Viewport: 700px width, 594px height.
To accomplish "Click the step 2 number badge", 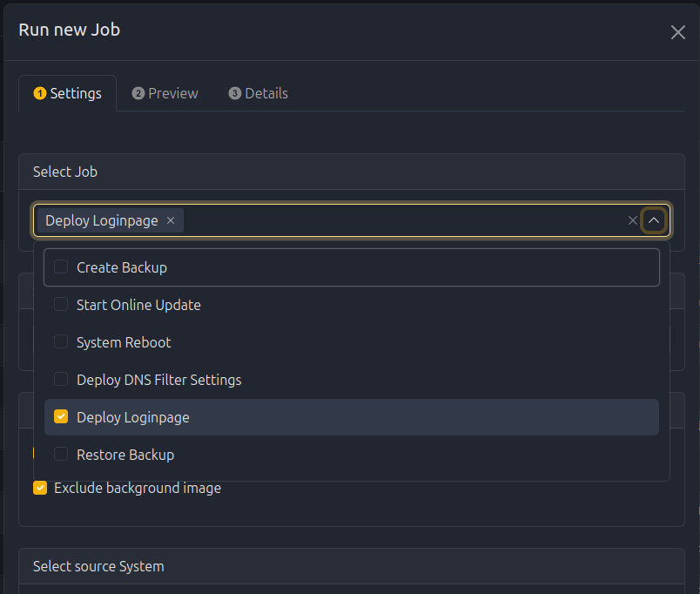I will tap(138, 93).
